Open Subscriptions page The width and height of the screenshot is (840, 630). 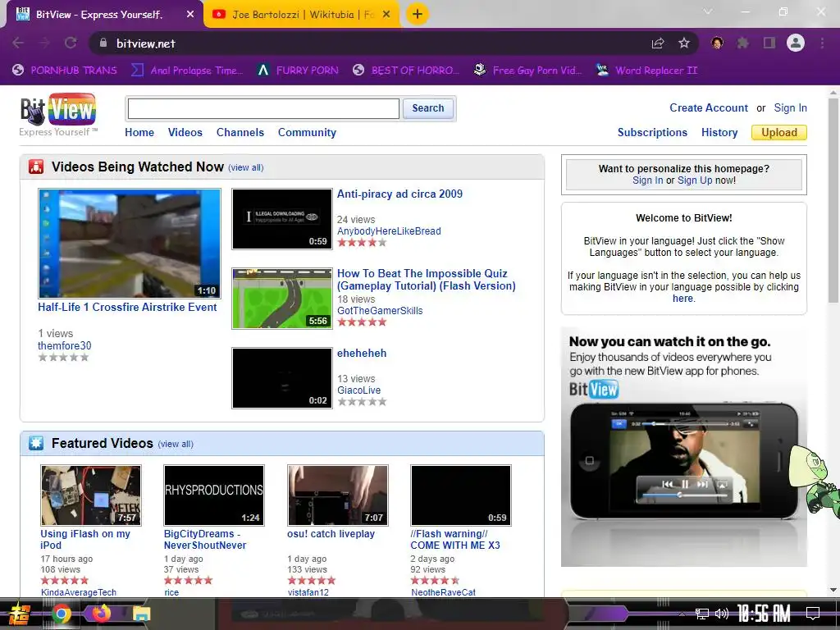tap(652, 132)
